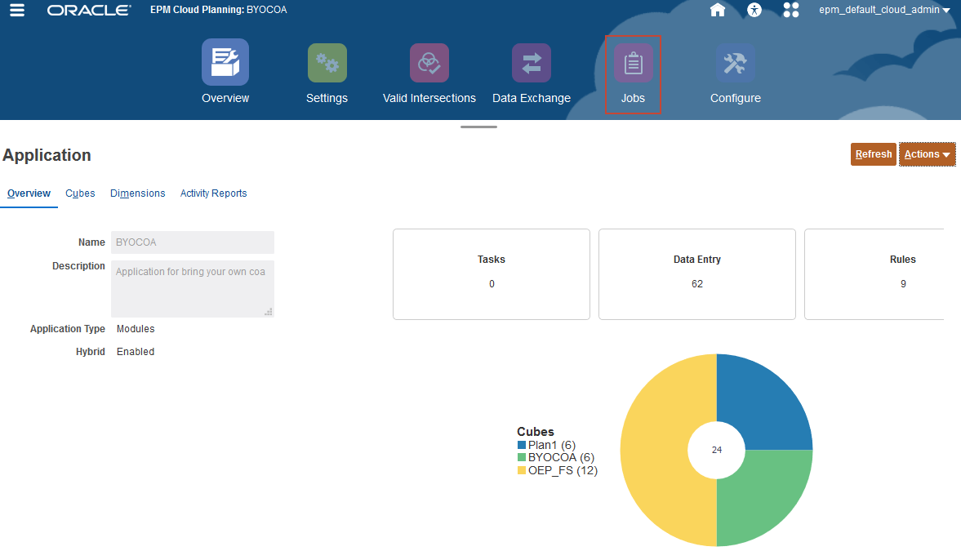Click the 'OEP_FS (12)' legend label
The width and height of the screenshot is (961, 560).
tap(563, 470)
